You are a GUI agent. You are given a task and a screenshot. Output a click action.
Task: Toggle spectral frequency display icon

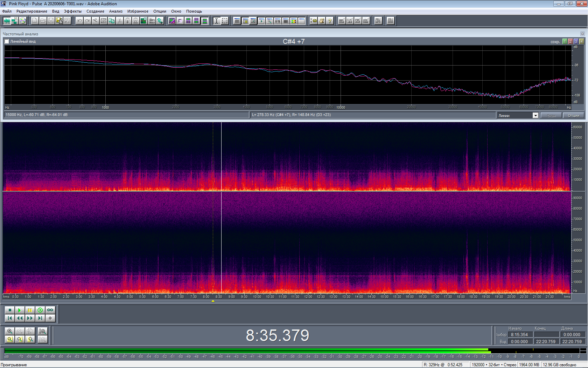172,21
